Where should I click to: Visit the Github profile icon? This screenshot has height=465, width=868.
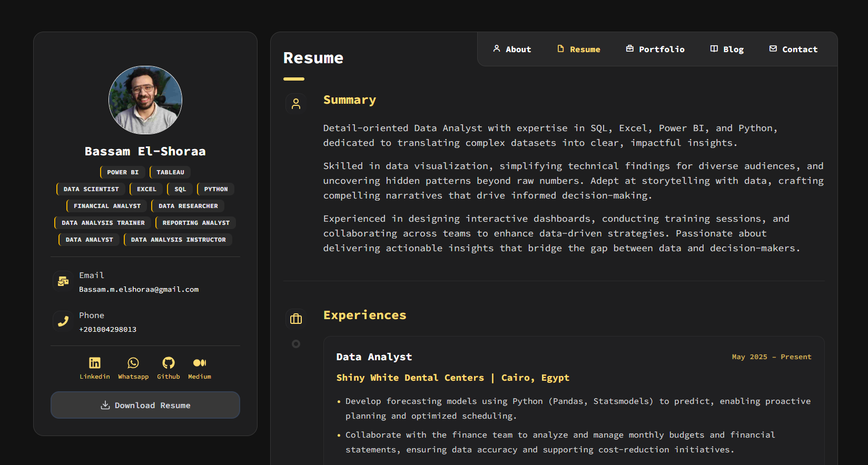[169, 363]
